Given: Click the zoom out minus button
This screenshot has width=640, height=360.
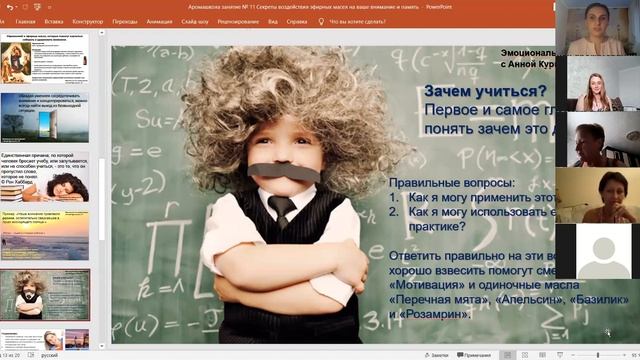Looking at the screenshot, I should tap(572, 355).
